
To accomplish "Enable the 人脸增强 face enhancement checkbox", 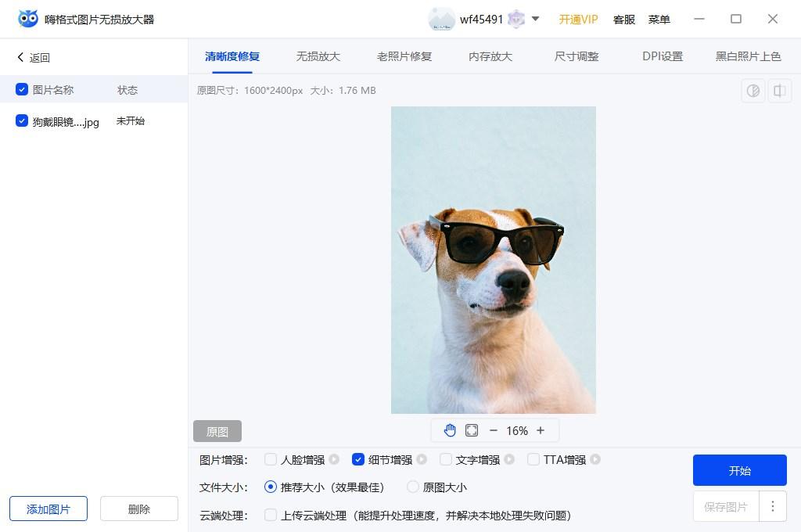I will pos(269,459).
